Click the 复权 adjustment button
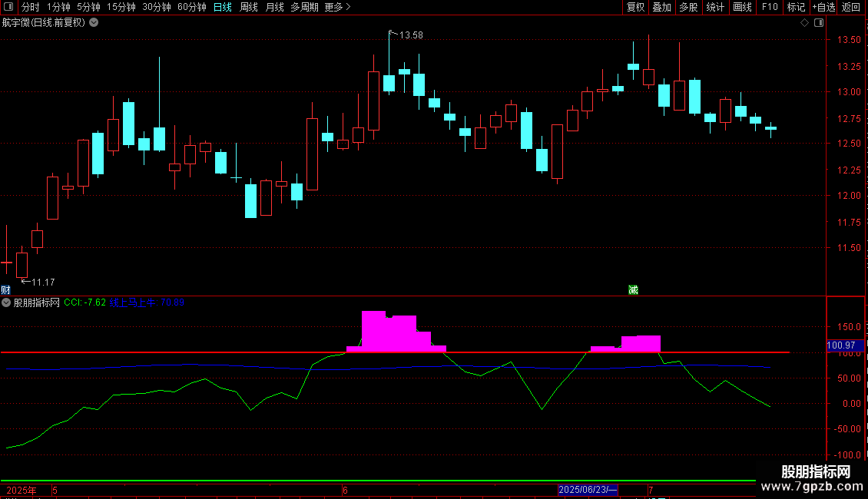 point(635,7)
